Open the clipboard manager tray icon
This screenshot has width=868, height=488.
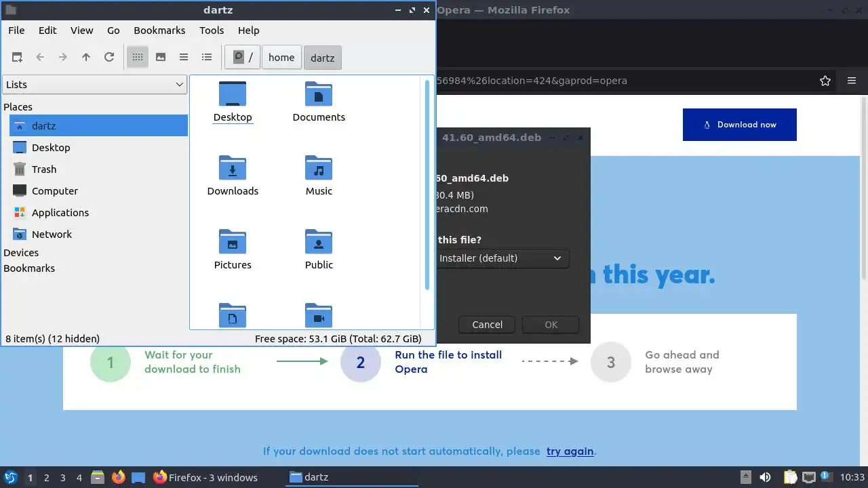point(790,477)
